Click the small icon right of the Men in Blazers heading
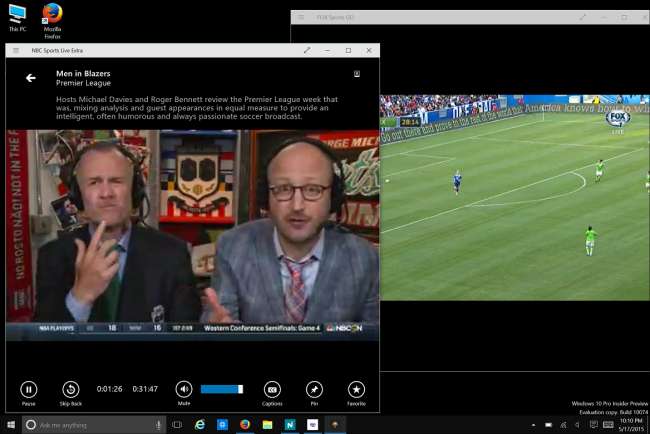Viewport: 650px width, 434px height. (x=357, y=74)
